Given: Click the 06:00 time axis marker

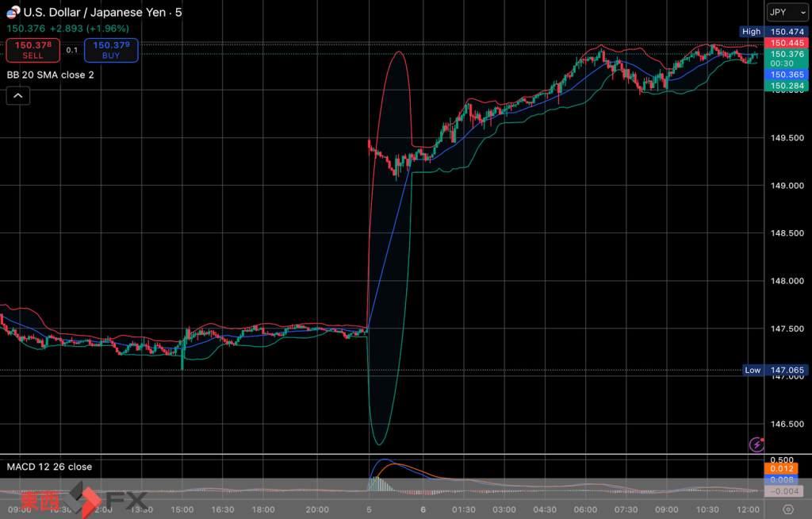Looking at the screenshot, I should [586, 509].
